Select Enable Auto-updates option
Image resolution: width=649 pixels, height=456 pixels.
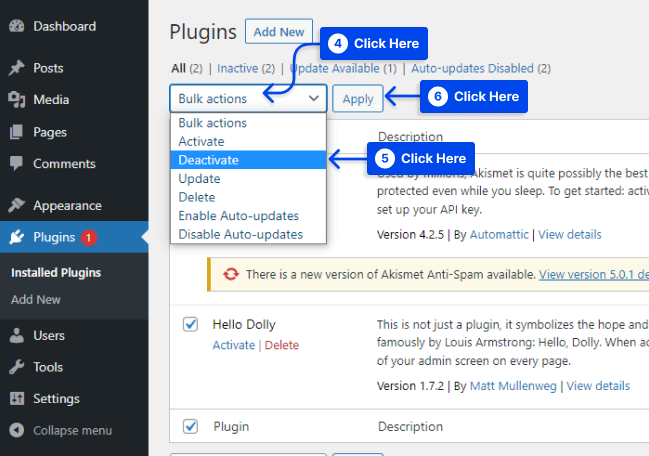pos(248,216)
